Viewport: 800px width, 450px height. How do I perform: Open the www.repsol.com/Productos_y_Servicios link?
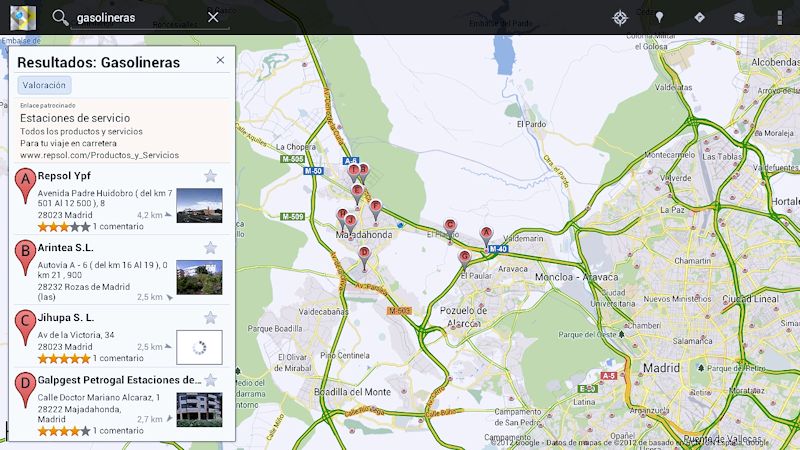(x=99, y=155)
